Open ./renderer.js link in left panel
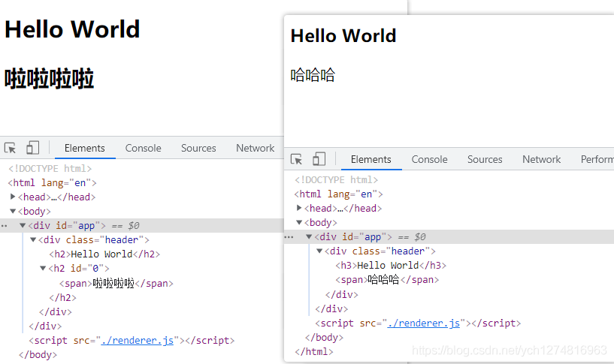614x364 pixels. 138,340
